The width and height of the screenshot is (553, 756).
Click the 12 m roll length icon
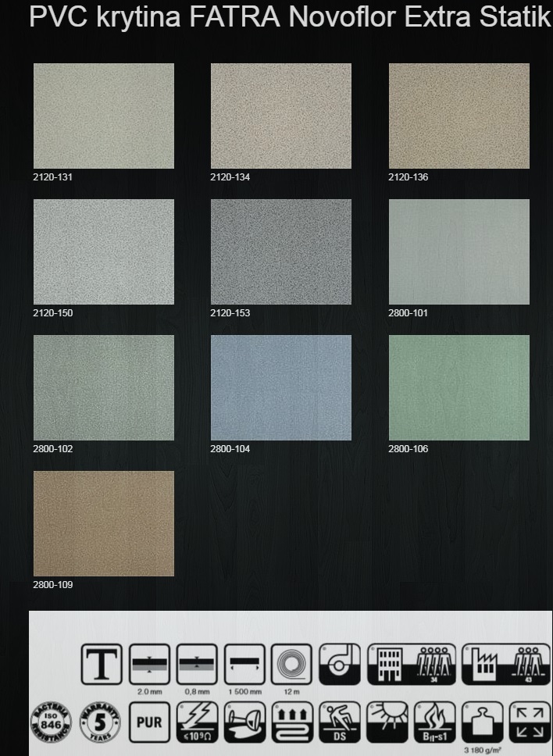coord(291,664)
